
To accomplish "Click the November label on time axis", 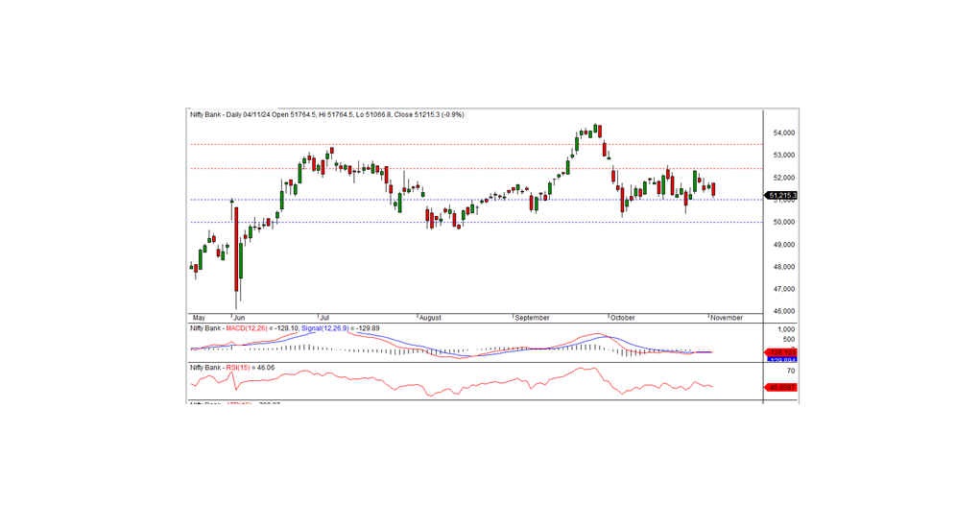I will pyautogui.click(x=726, y=317).
